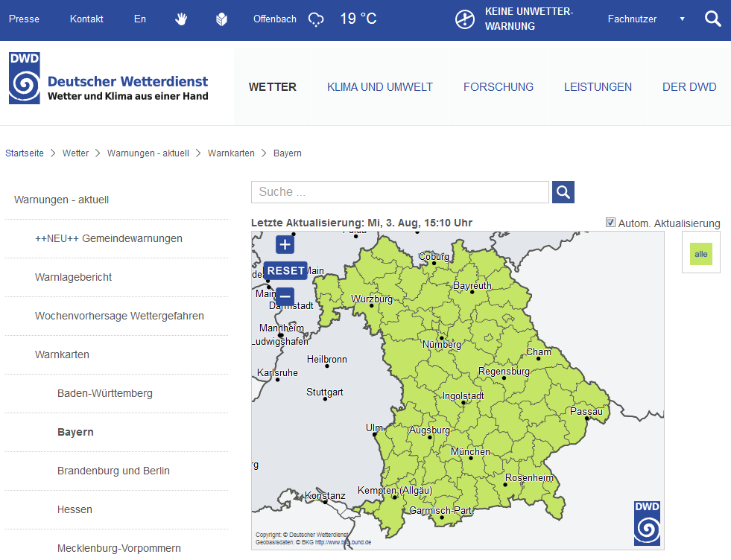Click Bayreuth on the map
Viewport: 731px width, 560px height.
pyautogui.click(x=472, y=286)
